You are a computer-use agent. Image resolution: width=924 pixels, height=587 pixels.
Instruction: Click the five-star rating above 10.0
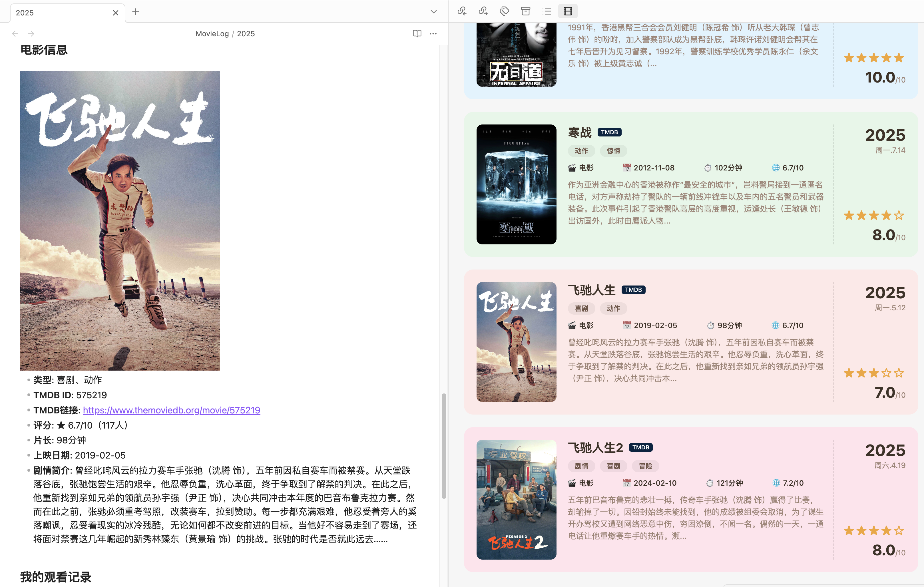[874, 58]
